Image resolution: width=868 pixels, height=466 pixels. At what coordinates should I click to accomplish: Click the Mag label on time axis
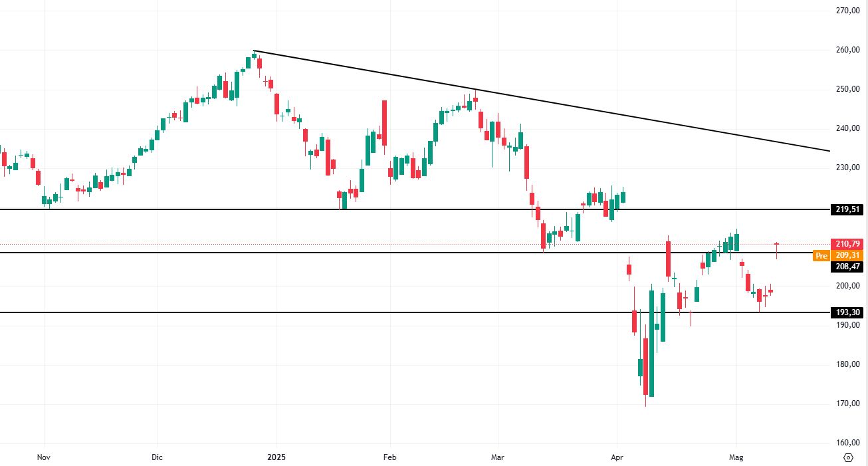(736, 457)
